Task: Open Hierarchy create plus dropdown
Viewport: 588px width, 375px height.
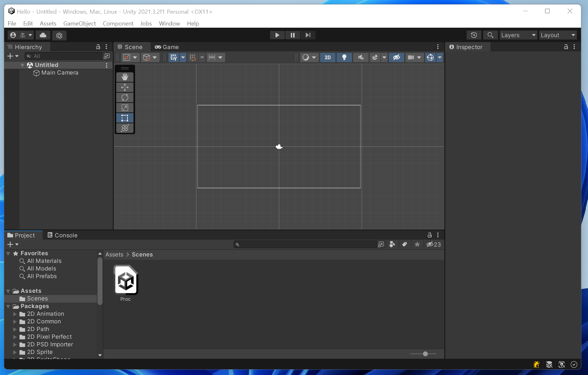Action: click(x=13, y=56)
